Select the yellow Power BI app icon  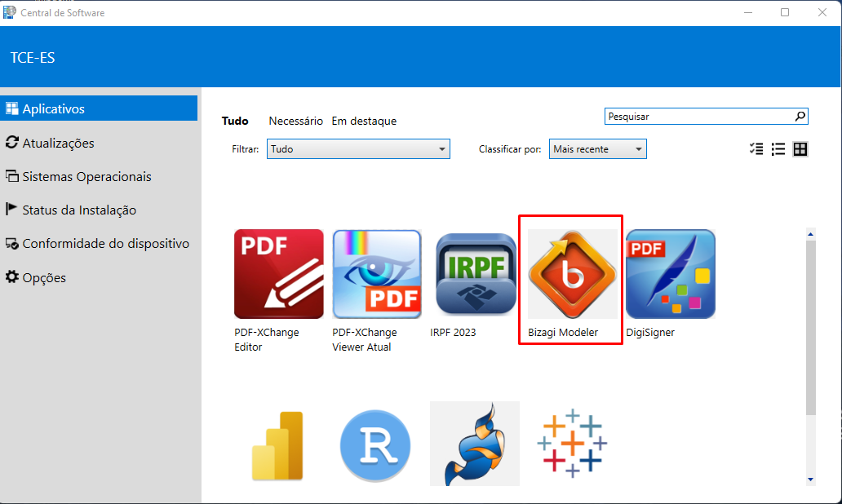277,445
